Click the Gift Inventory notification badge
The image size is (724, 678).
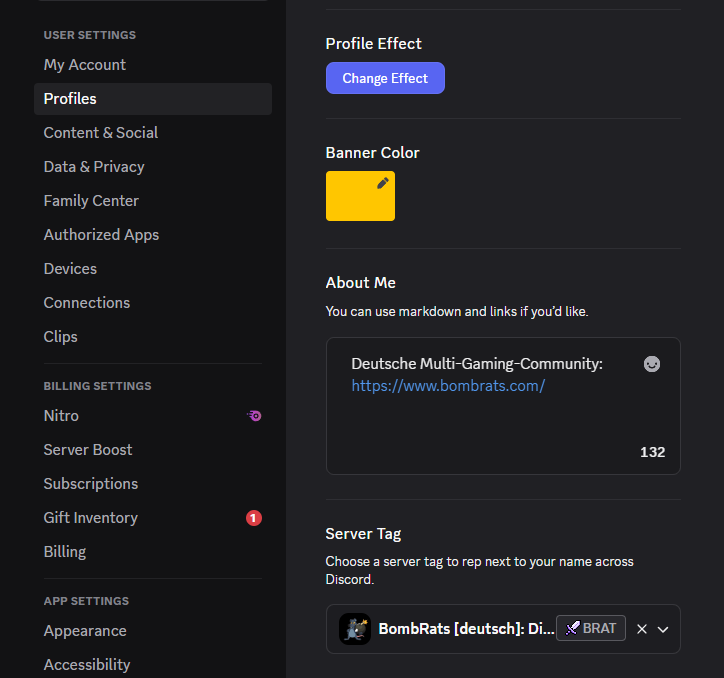(x=253, y=518)
